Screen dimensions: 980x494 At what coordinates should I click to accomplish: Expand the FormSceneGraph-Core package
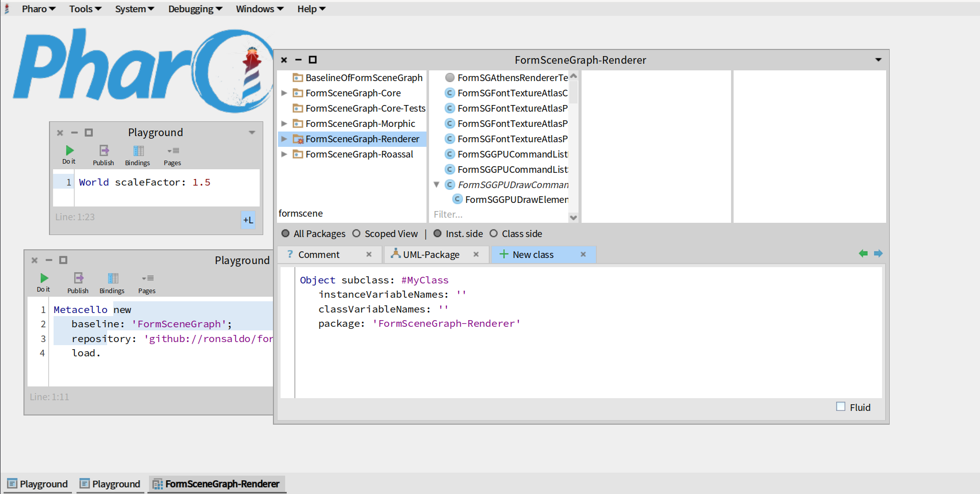point(284,93)
